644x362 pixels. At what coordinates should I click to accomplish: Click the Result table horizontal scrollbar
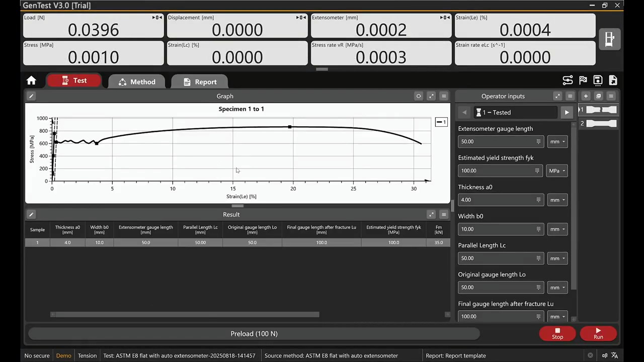185,315
